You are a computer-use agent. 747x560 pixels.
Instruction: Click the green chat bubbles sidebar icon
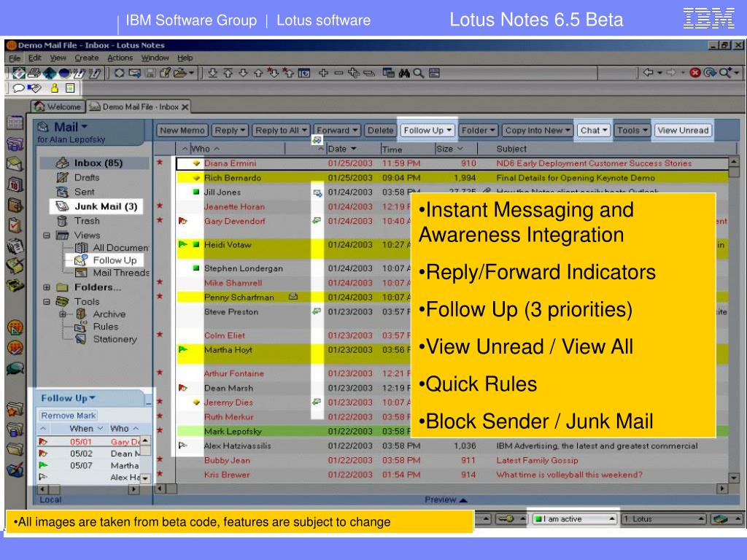[x=15, y=368]
